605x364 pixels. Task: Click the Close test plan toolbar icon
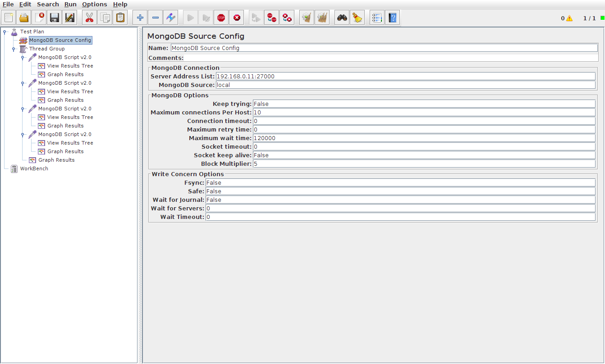[39, 18]
